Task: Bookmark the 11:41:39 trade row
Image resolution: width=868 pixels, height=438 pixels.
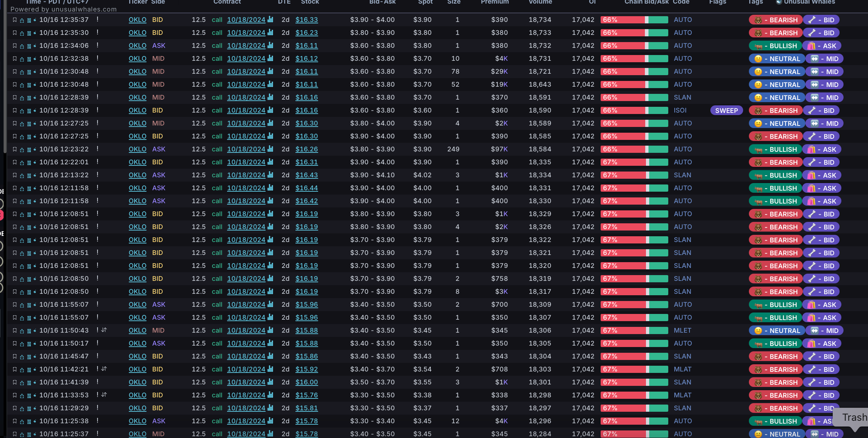Action: click(15, 383)
